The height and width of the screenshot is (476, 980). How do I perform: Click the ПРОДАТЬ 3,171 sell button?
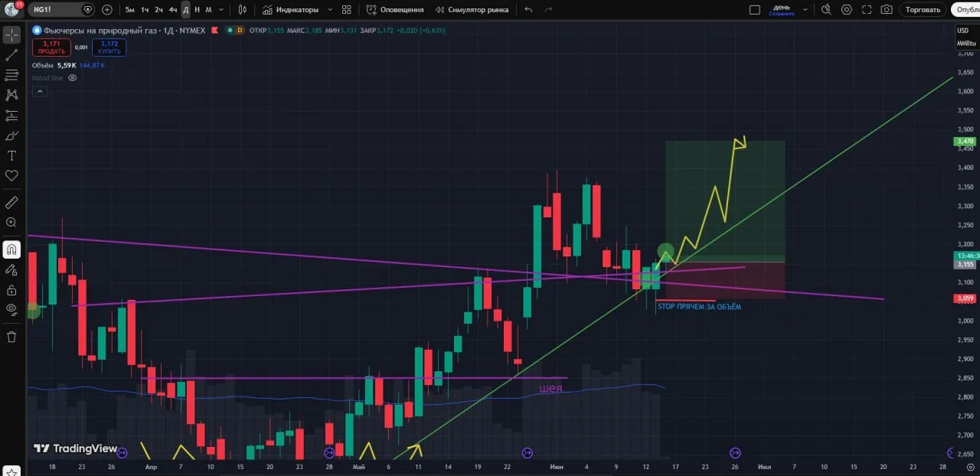pos(50,47)
